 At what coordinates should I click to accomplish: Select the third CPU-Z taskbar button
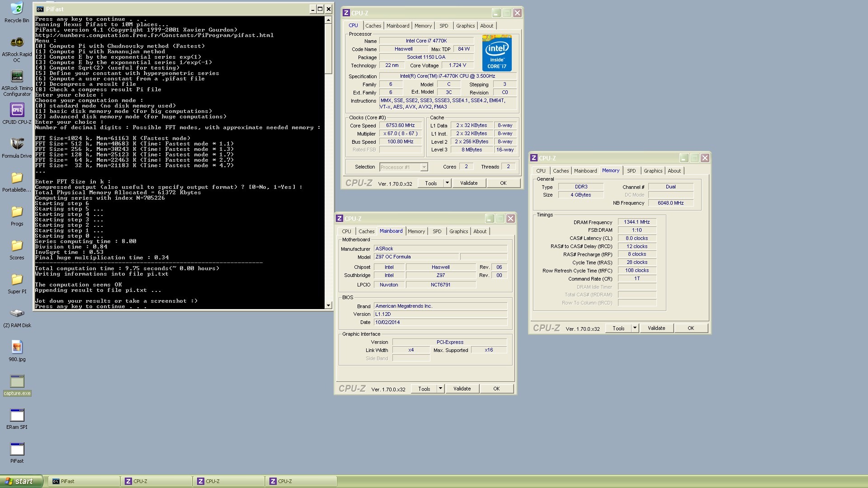point(301,481)
